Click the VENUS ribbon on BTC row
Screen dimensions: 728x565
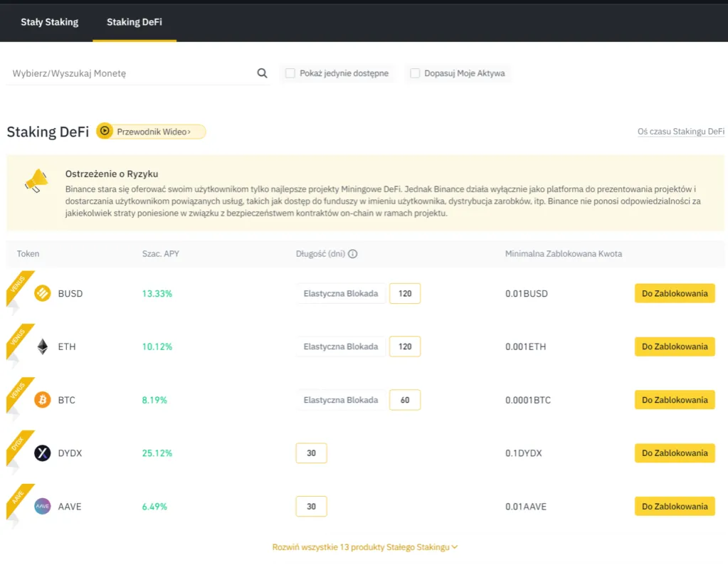(x=18, y=391)
